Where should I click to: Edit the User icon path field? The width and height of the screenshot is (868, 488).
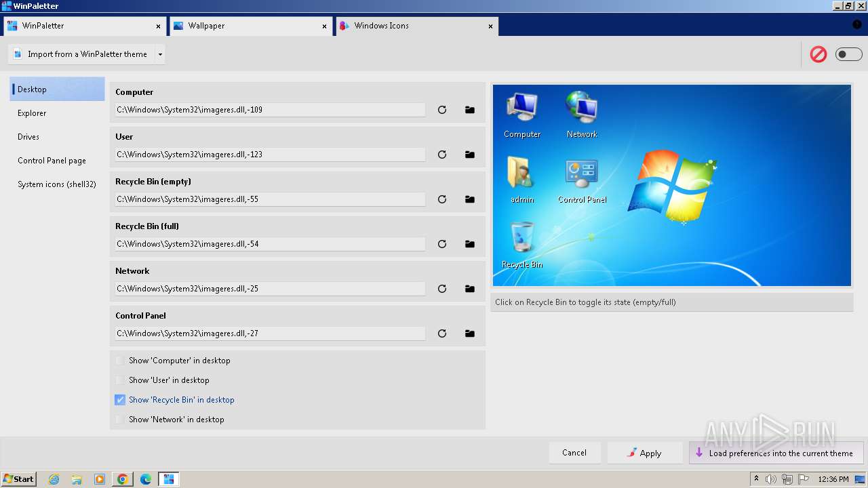pos(270,155)
